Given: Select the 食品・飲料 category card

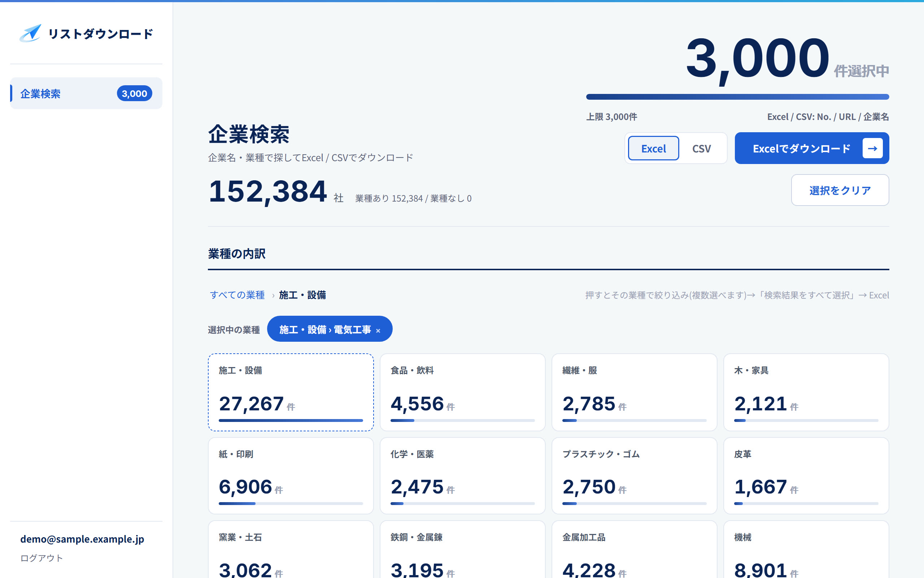Looking at the screenshot, I should (462, 392).
